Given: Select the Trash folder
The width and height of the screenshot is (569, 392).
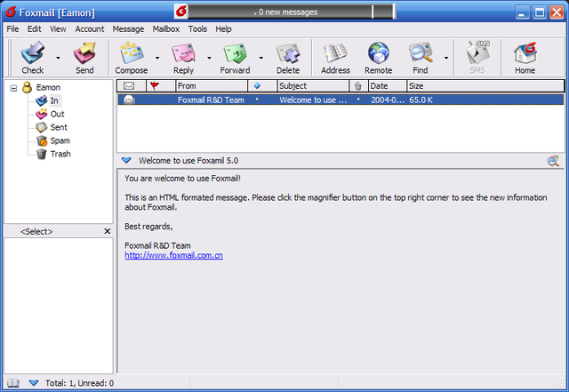Looking at the screenshot, I should [60, 154].
